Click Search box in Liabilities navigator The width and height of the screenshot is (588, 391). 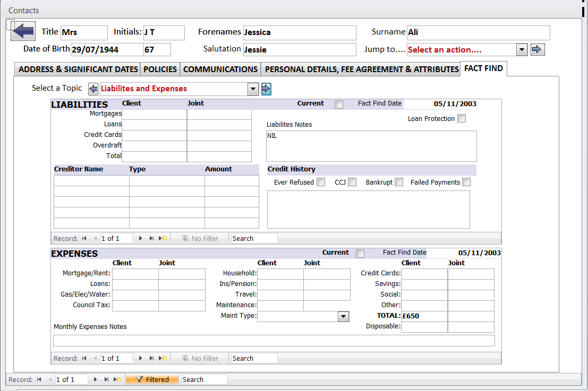click(x=254, y=238)
